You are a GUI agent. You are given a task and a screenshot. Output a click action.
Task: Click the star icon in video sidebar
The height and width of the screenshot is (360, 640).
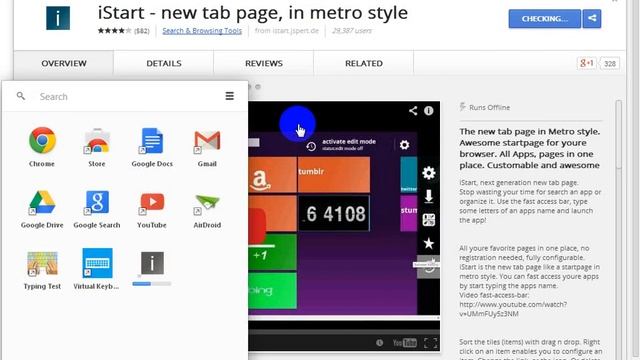429,243
